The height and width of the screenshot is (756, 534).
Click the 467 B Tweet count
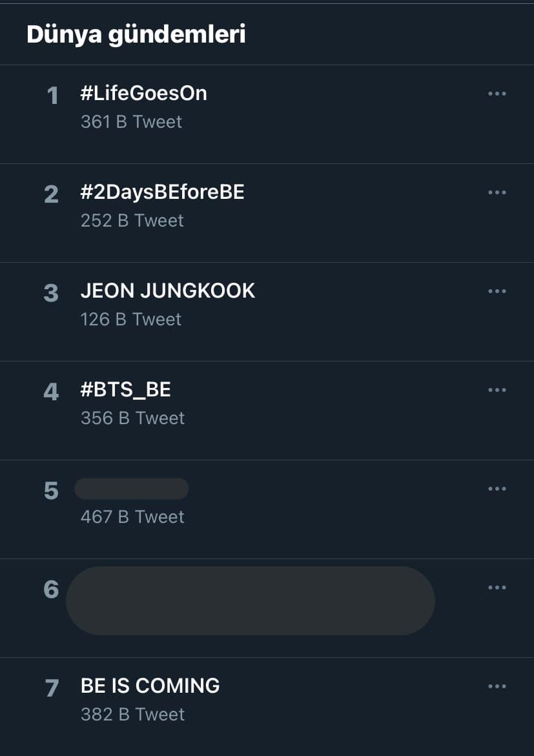pos(132,516)
